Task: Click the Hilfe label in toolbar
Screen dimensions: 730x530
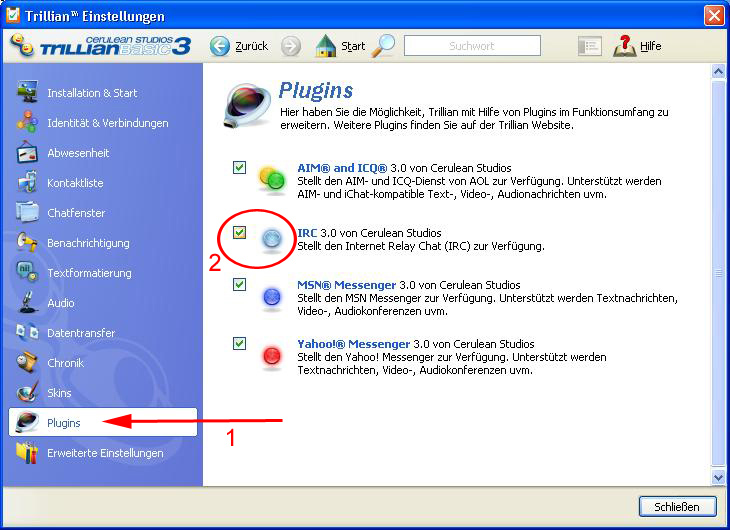Action: tap(650, 46)
